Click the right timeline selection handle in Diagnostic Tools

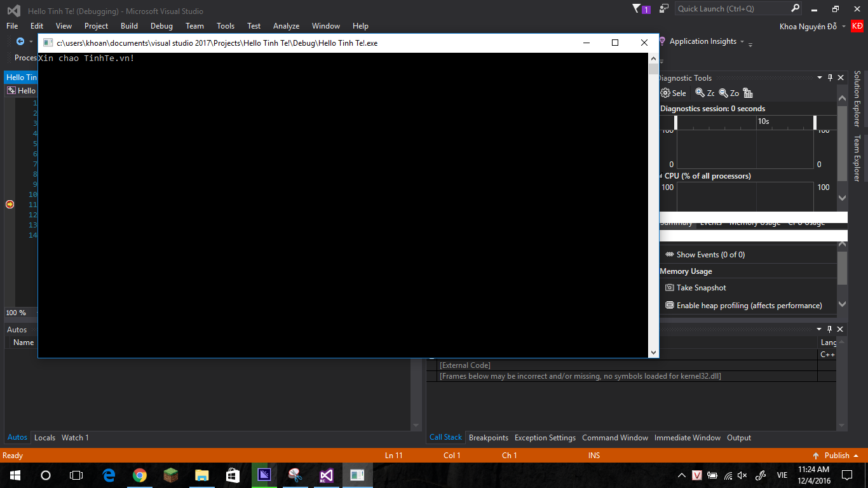[x=815, y=123]
